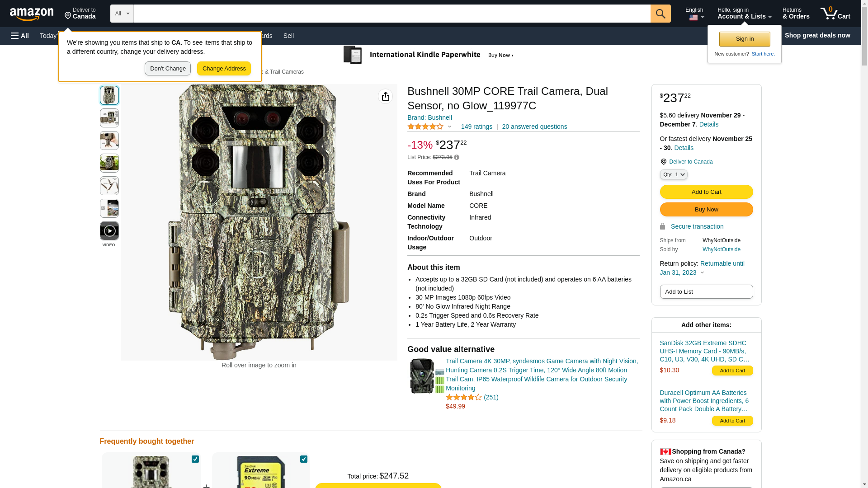Open the All hamburger menu
This screenshot has height=488, width=868.
20,36
